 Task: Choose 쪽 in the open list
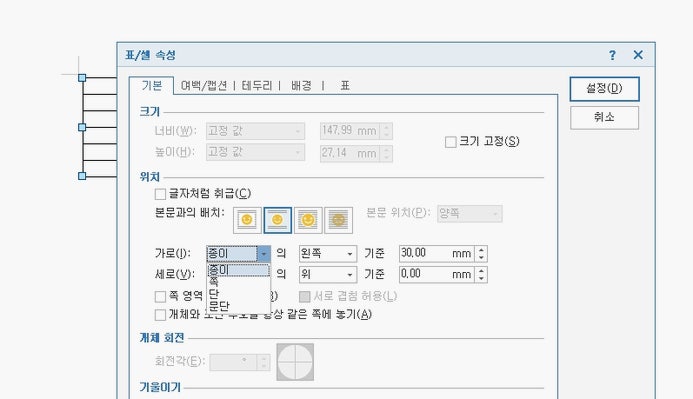pyautogui.click(x=238, y=281)
